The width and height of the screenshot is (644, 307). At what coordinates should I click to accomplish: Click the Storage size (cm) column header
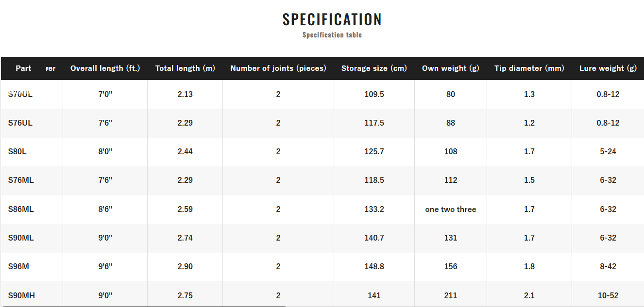click(374, 68)
